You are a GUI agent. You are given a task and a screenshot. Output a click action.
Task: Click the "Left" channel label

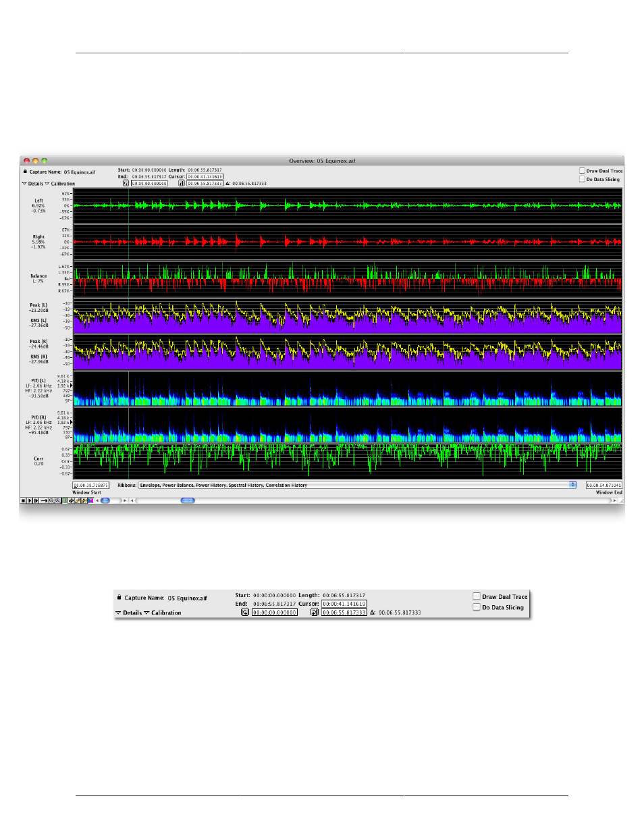point(38,201)
